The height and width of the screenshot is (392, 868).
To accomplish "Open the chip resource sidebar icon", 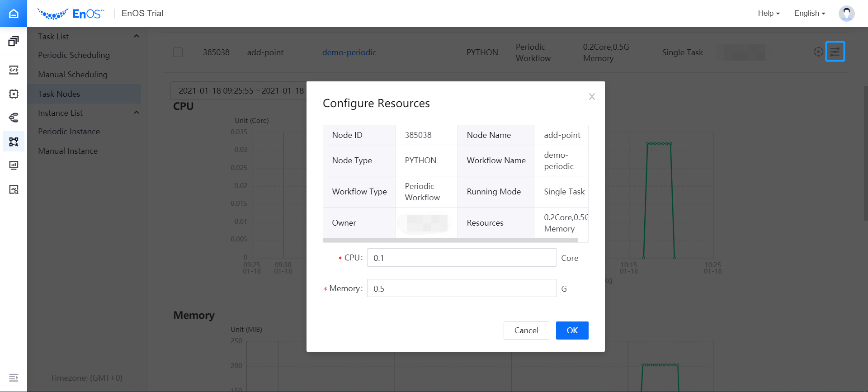I will click(x=14, y=94).
